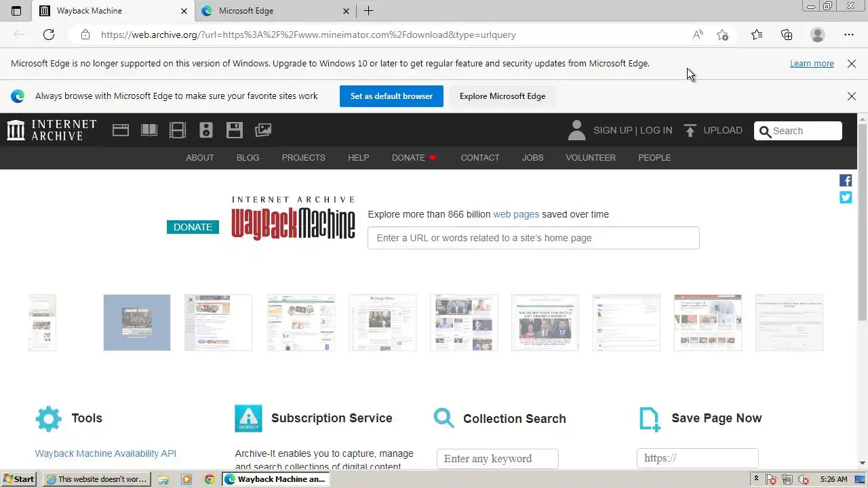Open the Audio speaker icon
The image size is (868, 488).
(x=206, y=130)
